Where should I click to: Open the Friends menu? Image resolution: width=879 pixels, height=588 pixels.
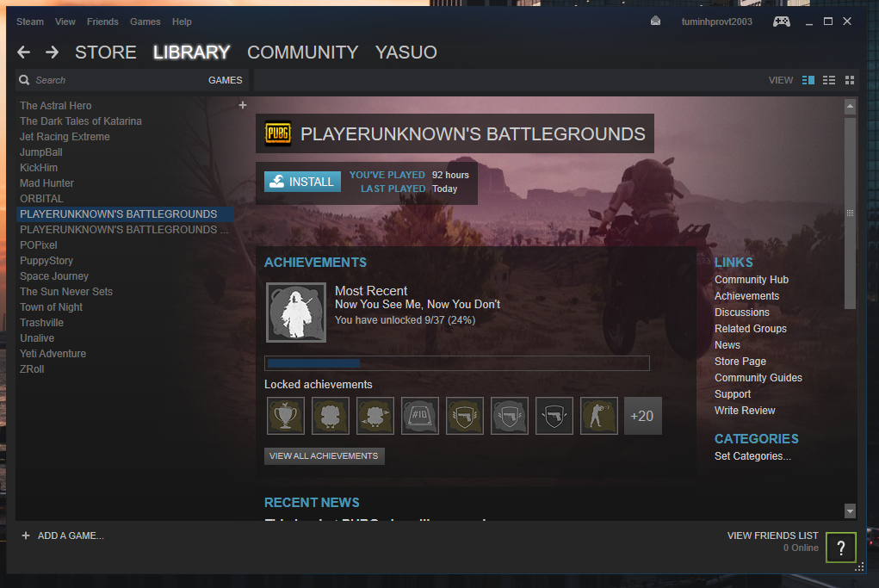[x=102, y=22]
